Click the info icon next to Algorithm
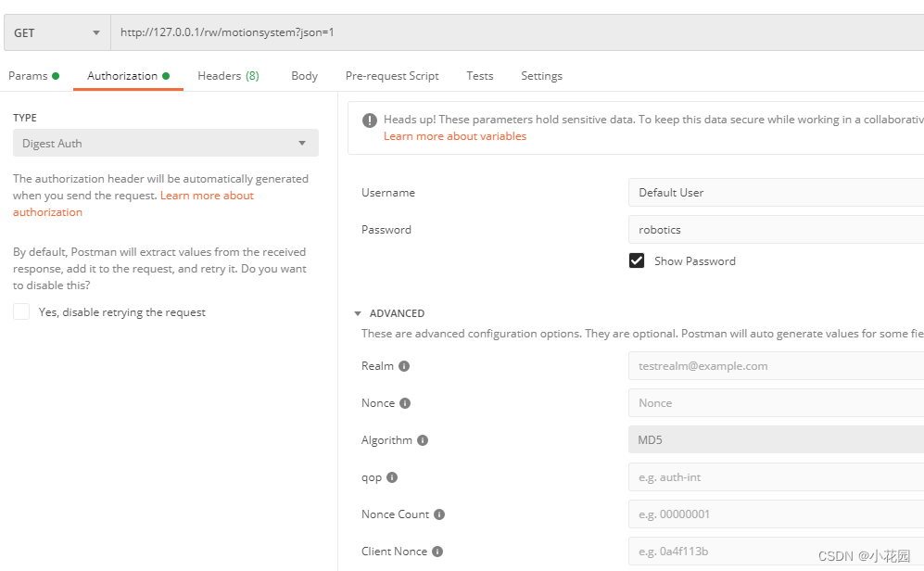Viewport: 924px width, 571px height. point(423,440)
